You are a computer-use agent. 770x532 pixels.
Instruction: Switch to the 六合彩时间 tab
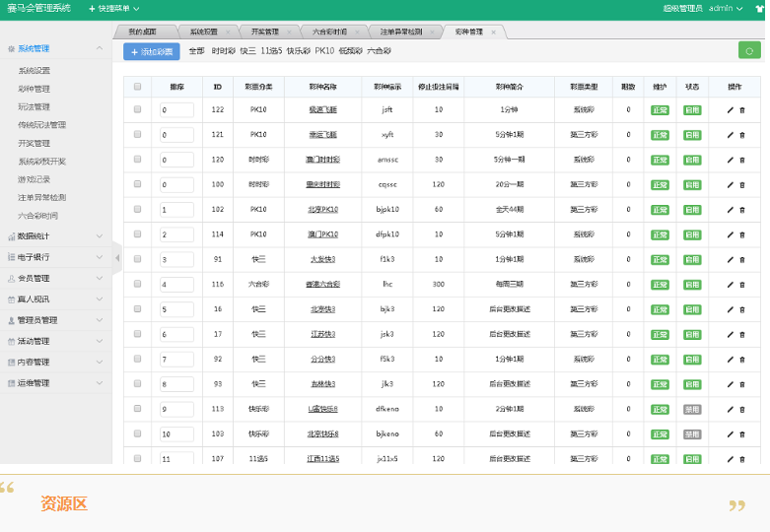pyautogui.click(x=329, y=32)
